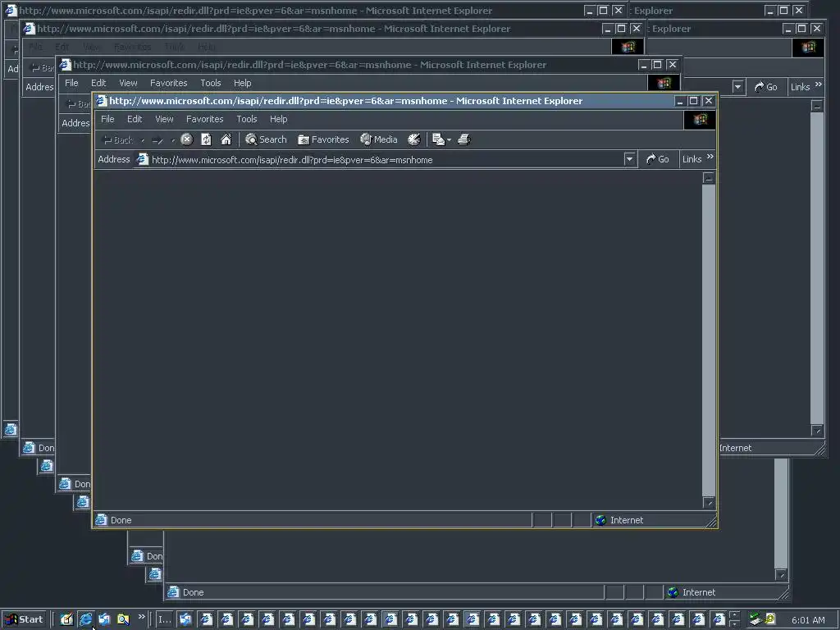840x630 pixels.
Task: Launch Outlook Express from the quick launch bar
Action: (x=104, y=619)
